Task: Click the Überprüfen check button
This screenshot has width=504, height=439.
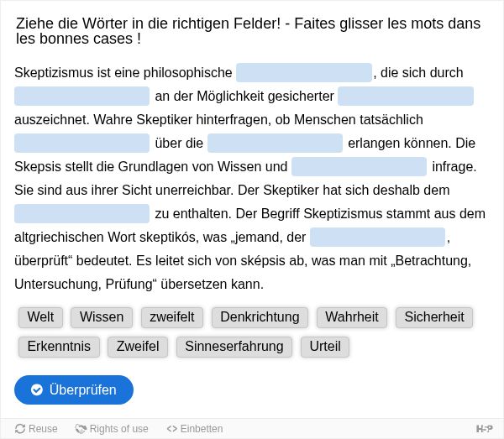Action: [x=74, y=389]
